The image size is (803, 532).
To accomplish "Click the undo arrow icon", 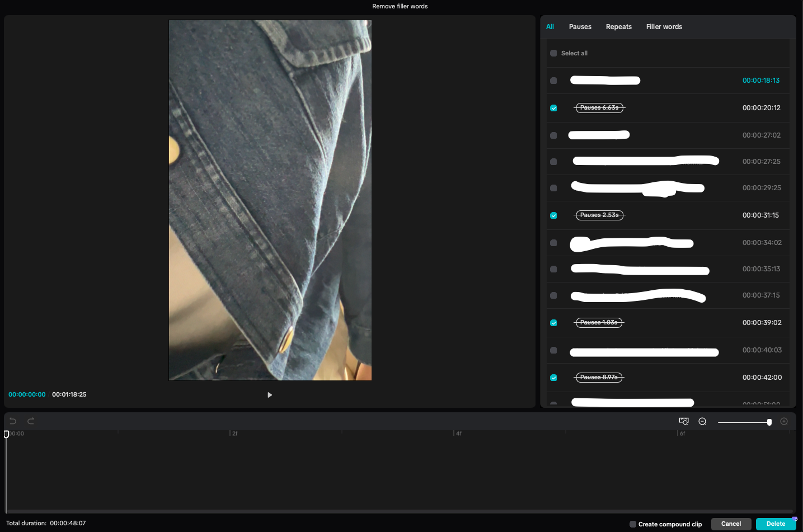I will click(x=13, y=421).
